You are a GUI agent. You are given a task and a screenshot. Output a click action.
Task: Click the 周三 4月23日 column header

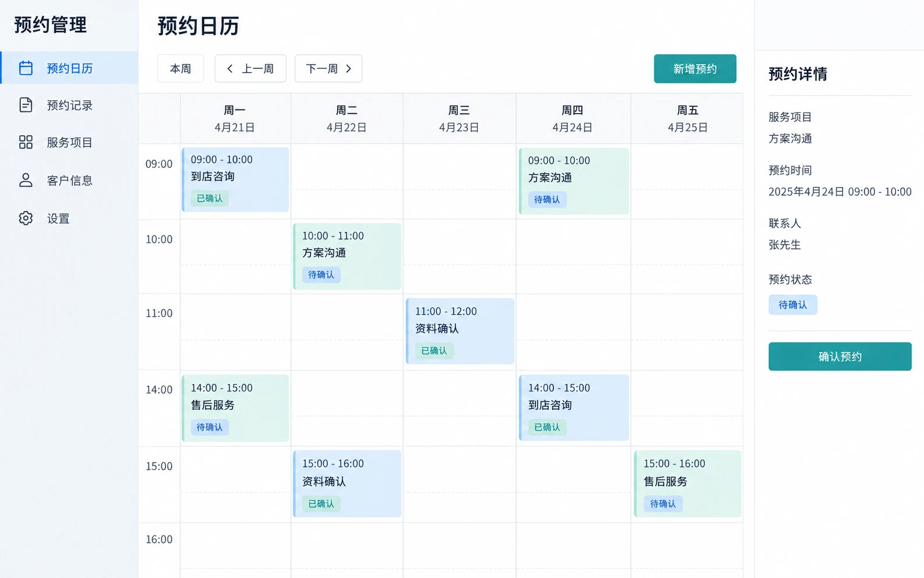click(x=459, y=118)
